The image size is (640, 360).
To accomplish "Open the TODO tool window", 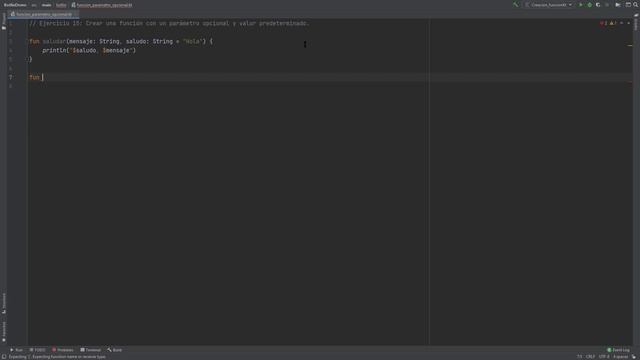I will (37, 350).
